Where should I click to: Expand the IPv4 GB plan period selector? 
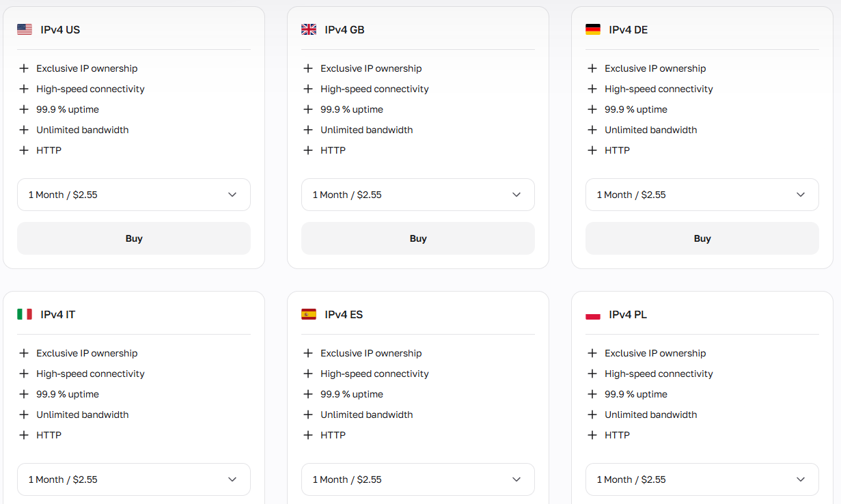[418, 195]
